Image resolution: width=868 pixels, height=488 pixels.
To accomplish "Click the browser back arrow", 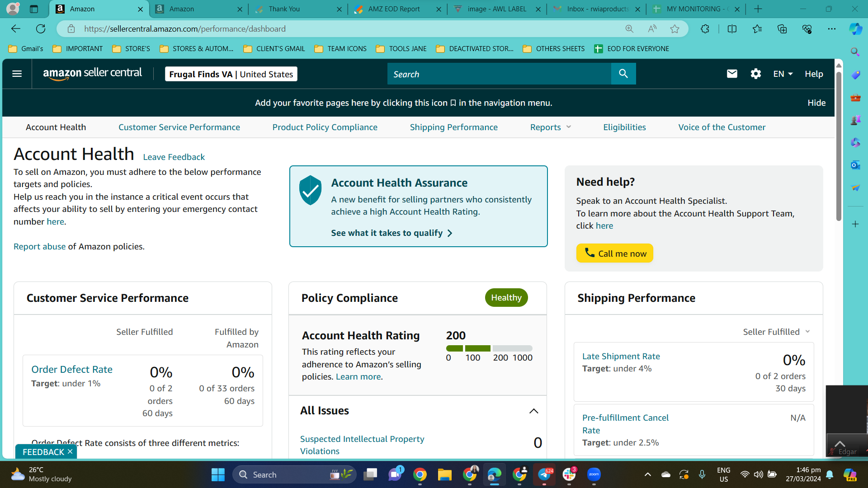I will tap(16, 29).
